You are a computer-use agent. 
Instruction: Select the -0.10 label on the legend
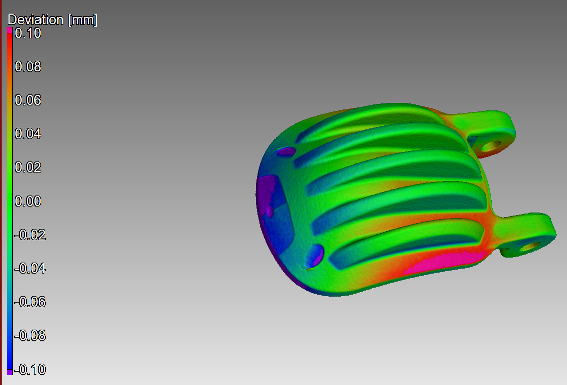(30, 369)
